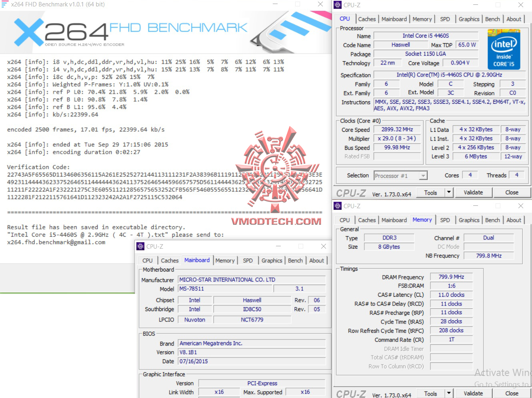The width and height of the screenshot is (532, 398).
Task: Go to Bench tab in the Mainboard window
Action: coord(295,261)
